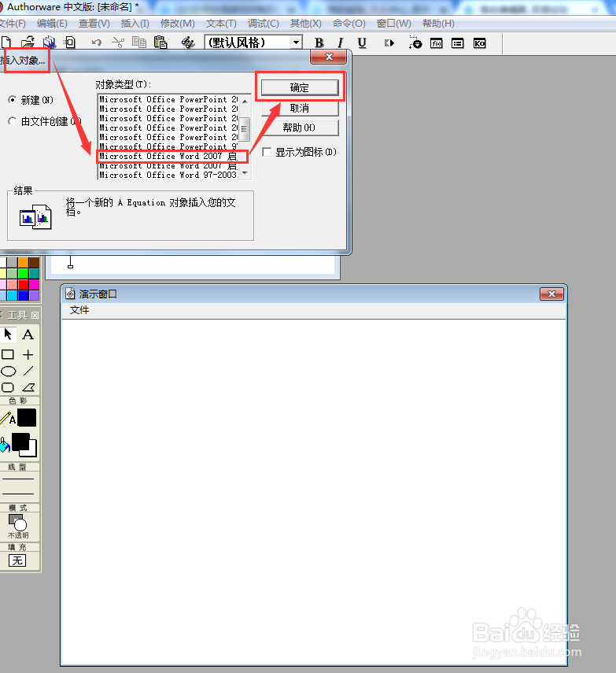Click the Open file toolbar icon
Image resolution: width=616 pixels, height=673 pixels.
coord(28,43)
